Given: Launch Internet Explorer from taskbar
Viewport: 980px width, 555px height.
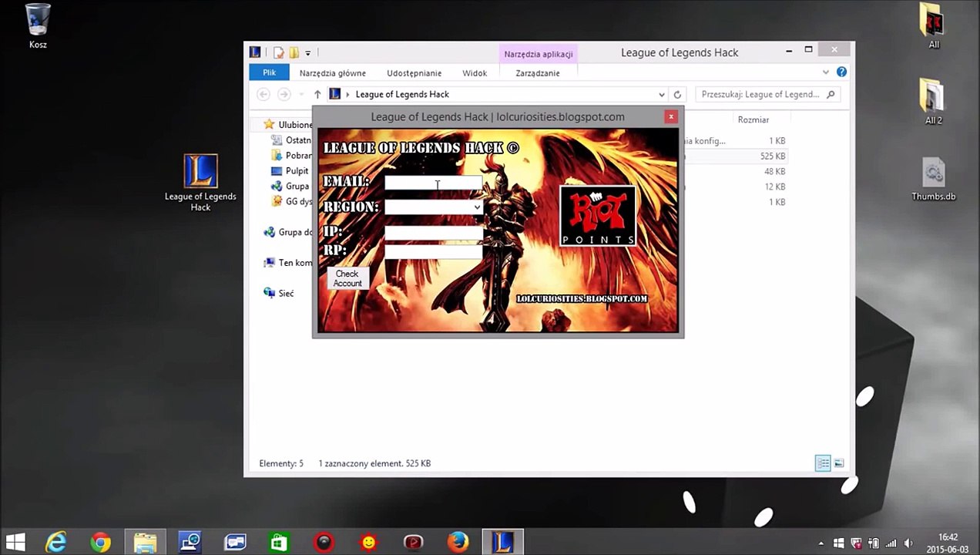Looking at the screenshot, I should [x=56, y=543].
